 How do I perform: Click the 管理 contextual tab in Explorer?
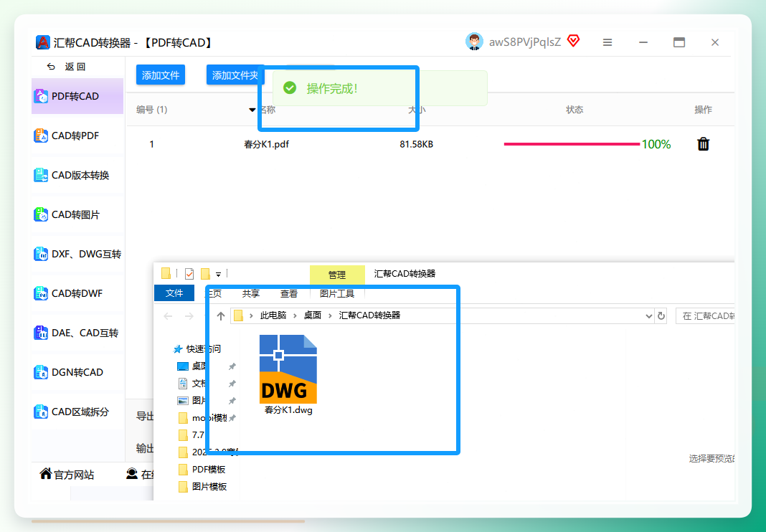(337, 275)
